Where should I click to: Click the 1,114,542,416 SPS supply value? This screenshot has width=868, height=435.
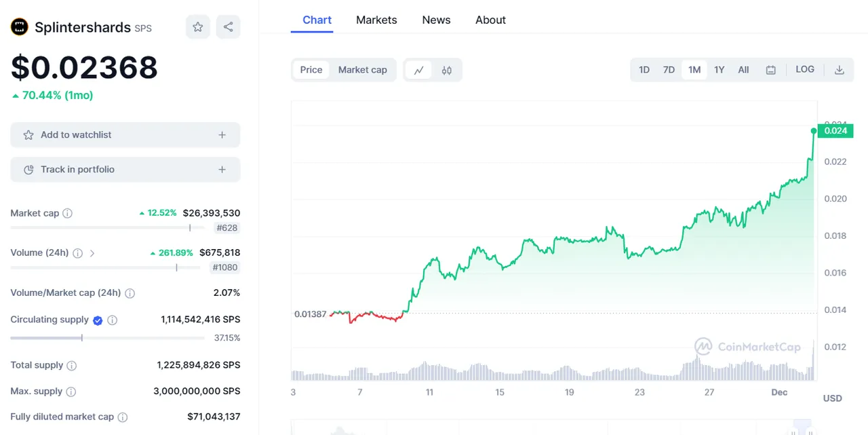[201, 320]
